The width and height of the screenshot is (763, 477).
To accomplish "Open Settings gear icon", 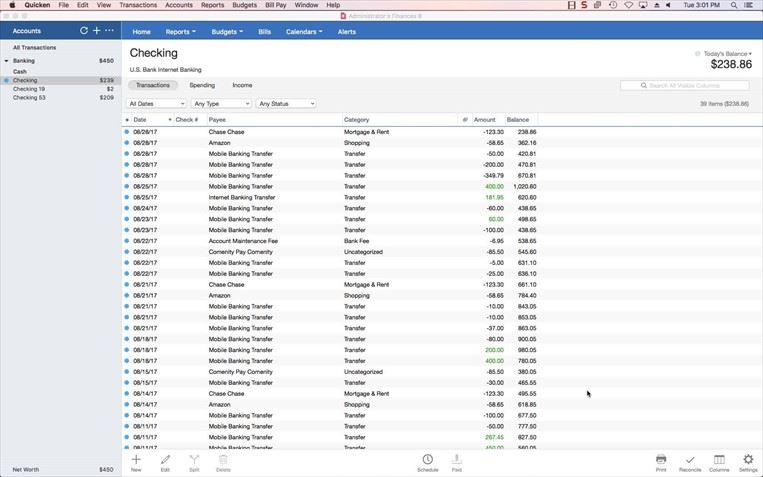I will (x=748, y=460).
